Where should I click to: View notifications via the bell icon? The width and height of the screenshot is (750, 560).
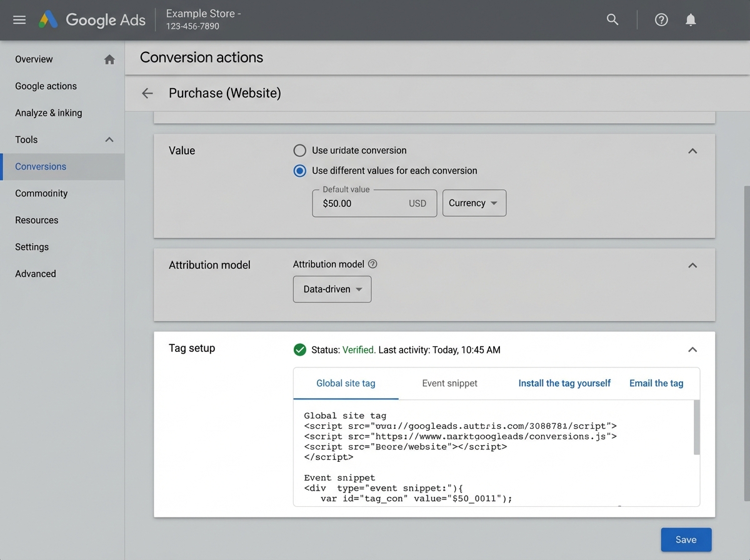691,19
